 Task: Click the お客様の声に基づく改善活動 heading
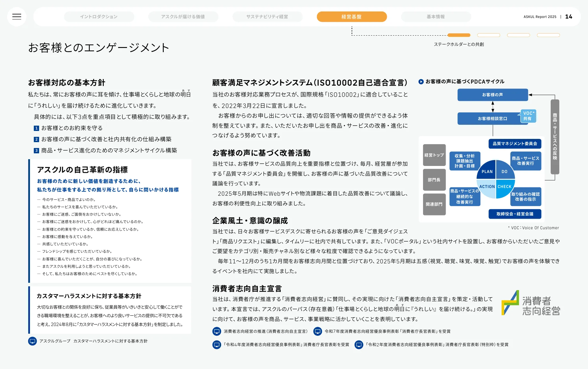pyautogui.click(x=261, y=153)
